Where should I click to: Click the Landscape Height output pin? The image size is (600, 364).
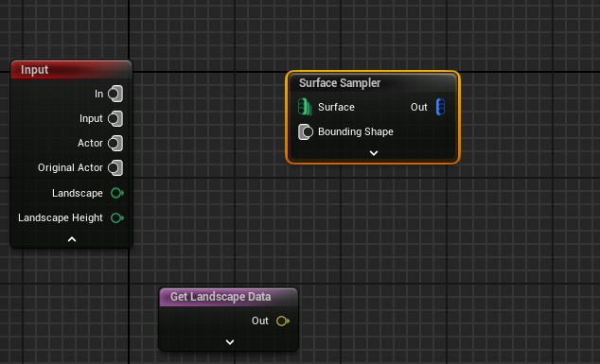point(117,218)
